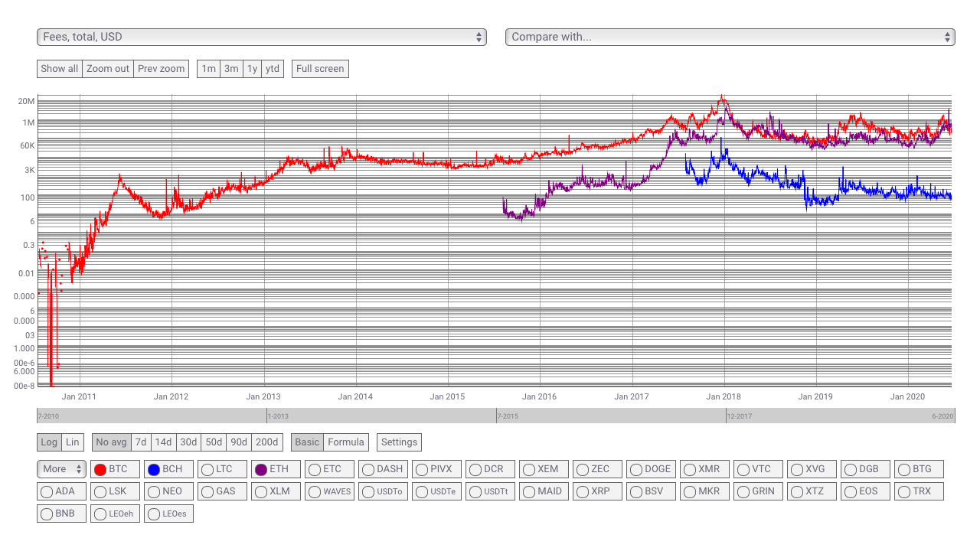The image size is (980, 551).
Task: Enable the XTZ coin series
Action: [812, 491]
